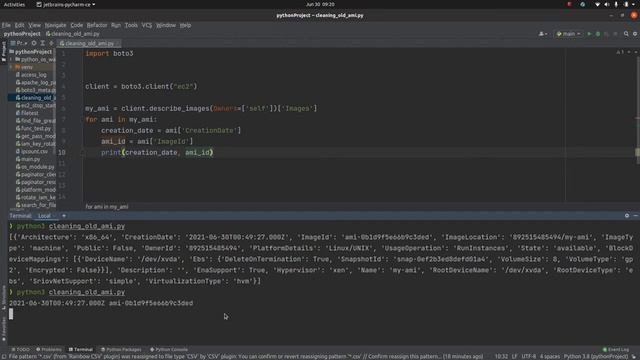Open the warnings indicator in editor corner
This screenshot has width=640, height=360.
point(620,52)
